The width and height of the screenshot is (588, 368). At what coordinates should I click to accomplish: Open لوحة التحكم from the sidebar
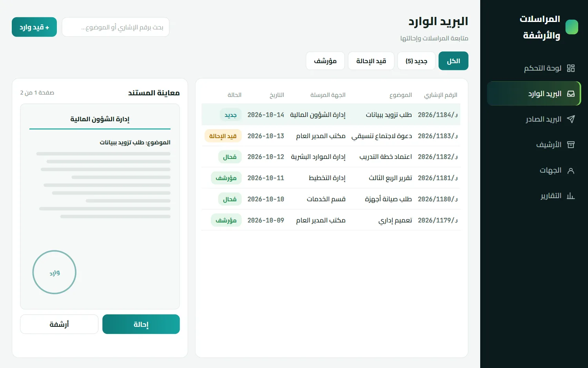534,68
